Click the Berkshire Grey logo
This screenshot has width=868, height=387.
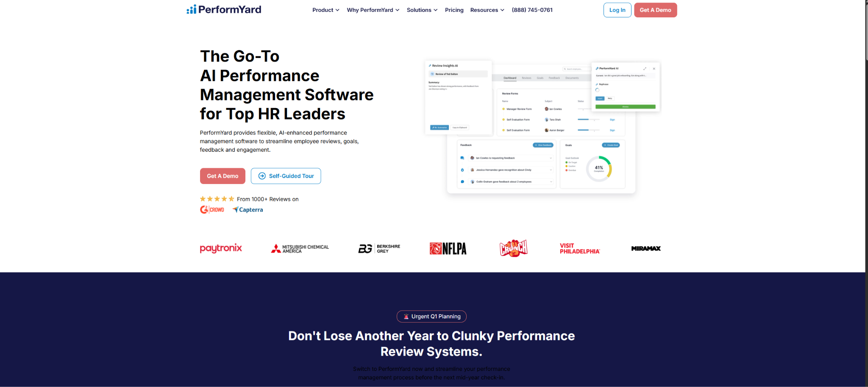379,249
